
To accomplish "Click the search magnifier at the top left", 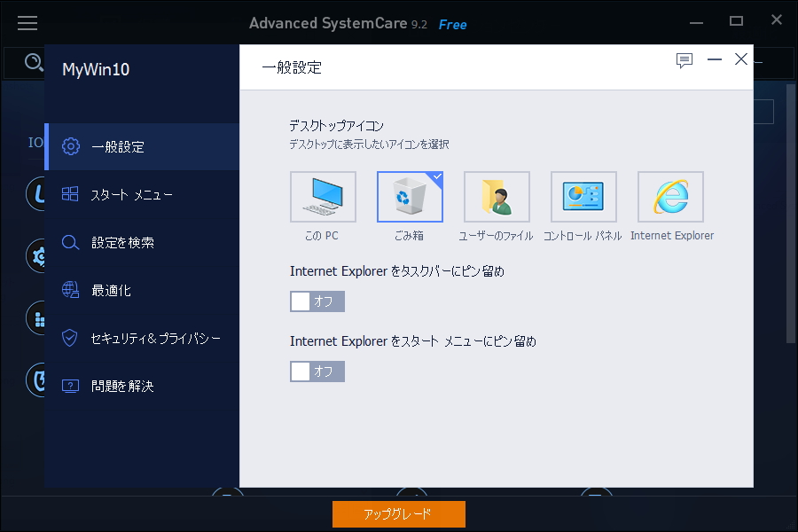I will click(35, 63).
